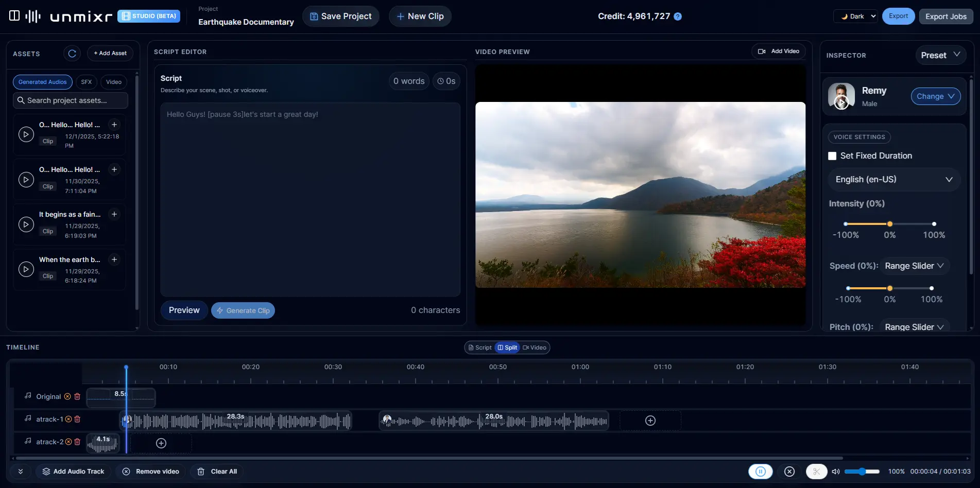980x488 pixels.
Task: Insert a new clip on atrack-1 using the plus
Action: click(x=649, y=420)
